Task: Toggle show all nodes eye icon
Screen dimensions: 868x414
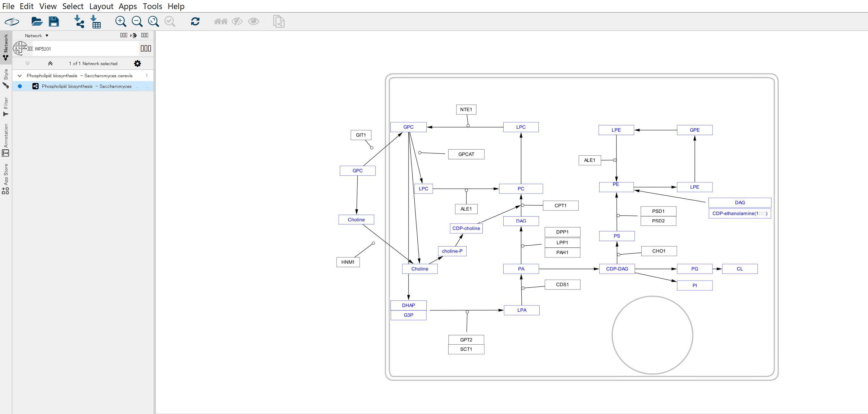Action: tap(253, 22)
